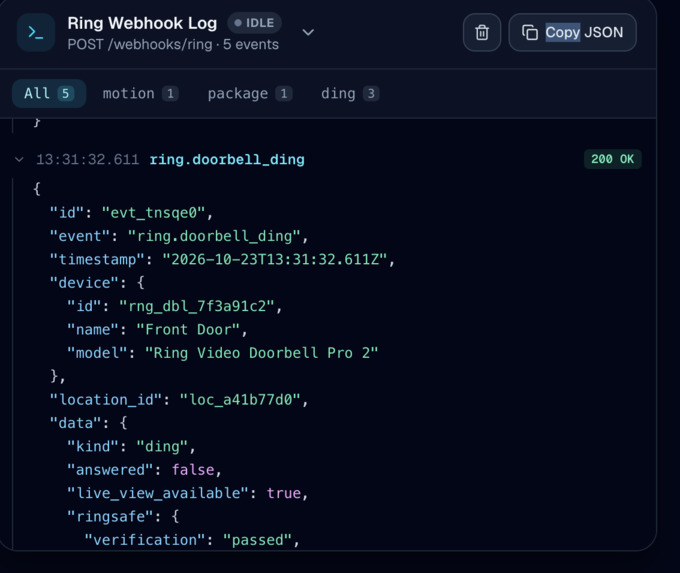Click the Copy JSON button
680x573 pixels.
pos(572,33)
